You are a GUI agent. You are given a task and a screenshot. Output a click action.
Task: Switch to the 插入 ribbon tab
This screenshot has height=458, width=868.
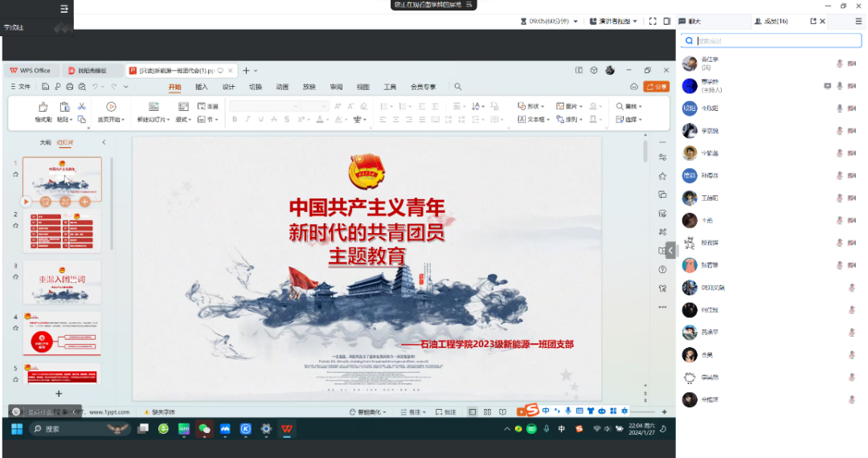pyautogui.click(x=202, y=87)
